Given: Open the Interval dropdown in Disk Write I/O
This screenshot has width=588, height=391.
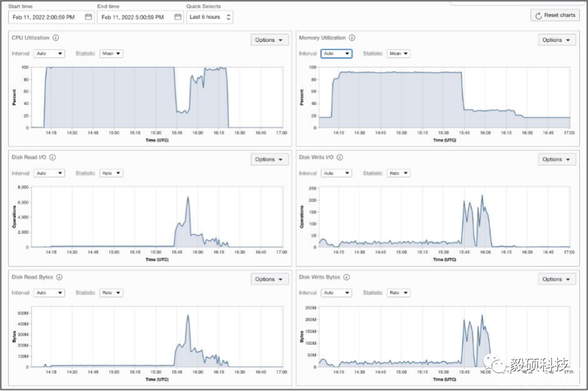Looking at the screenshot, I should (336, 173).
